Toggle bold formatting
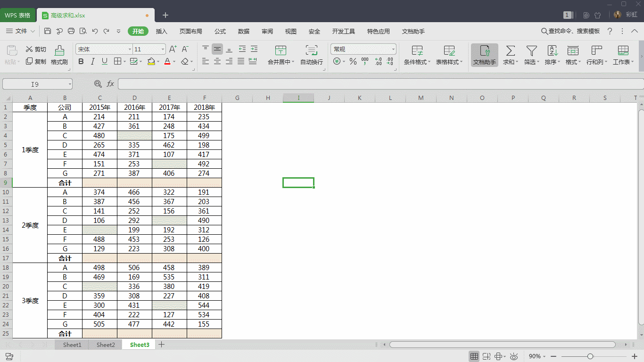This screenshot has height=362, width=644. click(x=81, y=62)
